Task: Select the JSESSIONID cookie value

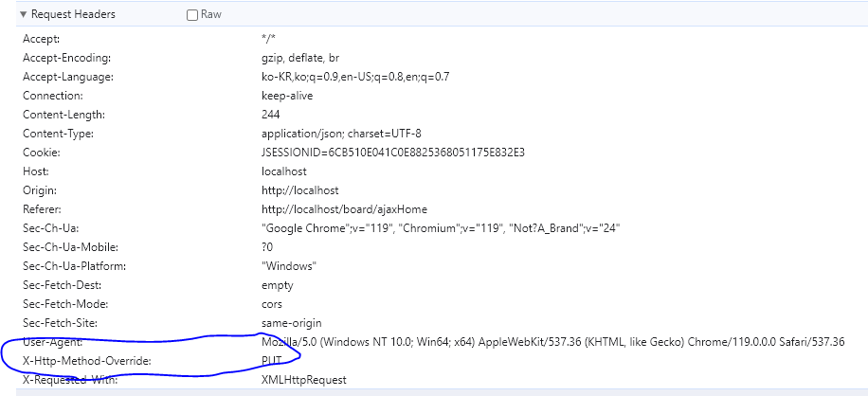Action: pyautogui.click(x=392, y=153)
